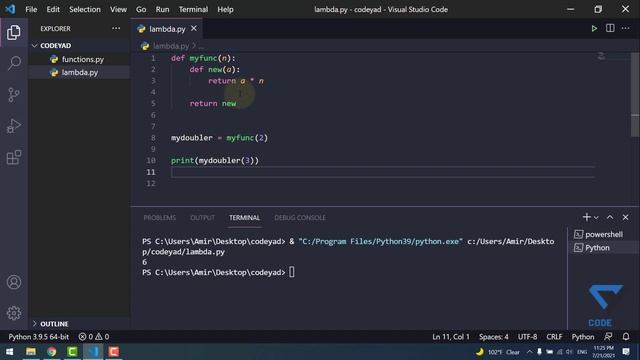Screen dimensions: 640x360
Task: Switch to the OUTPUT panel tab
Action: pyautogui.click(x=202, y=218)
